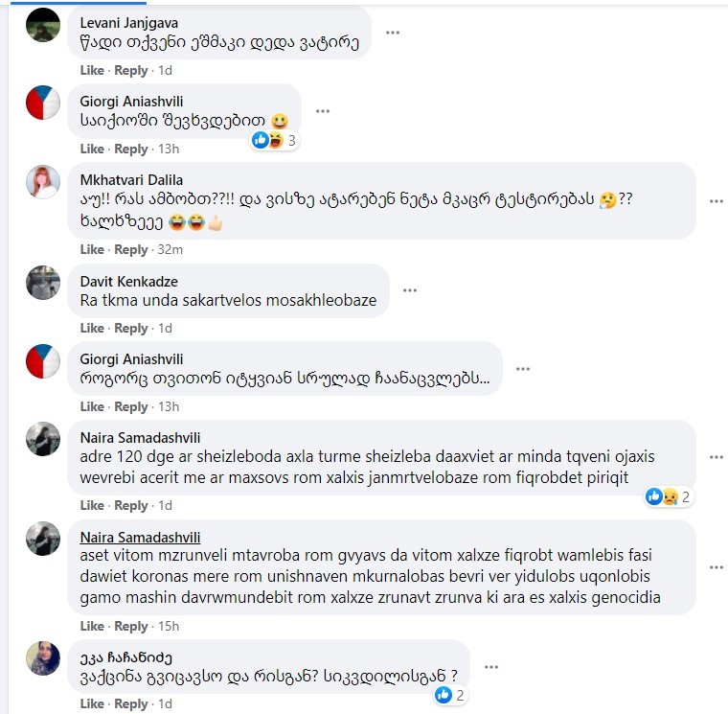
Task: Open three-dot menu on Davit Kenkadze's comment
Action: 410,290
